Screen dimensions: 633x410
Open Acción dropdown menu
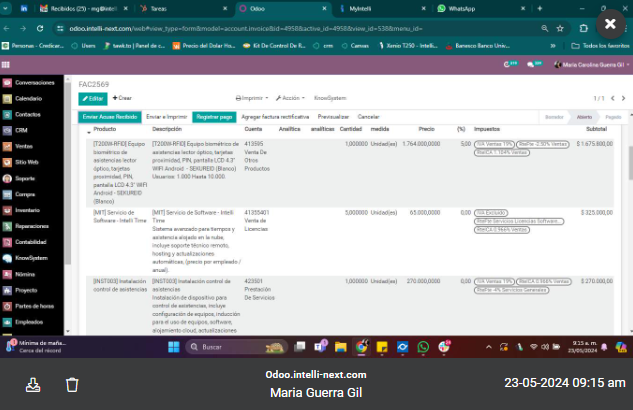click(290, 98)
